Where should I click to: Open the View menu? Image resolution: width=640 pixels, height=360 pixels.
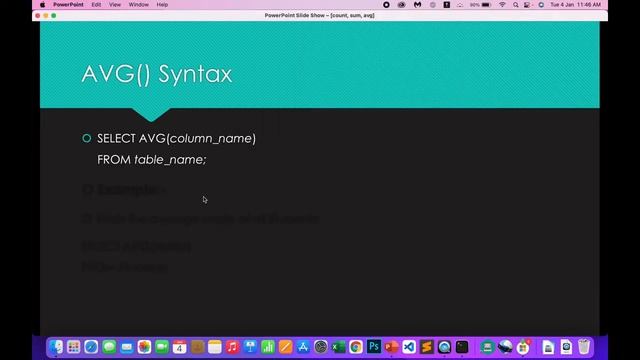pos(115,5)
